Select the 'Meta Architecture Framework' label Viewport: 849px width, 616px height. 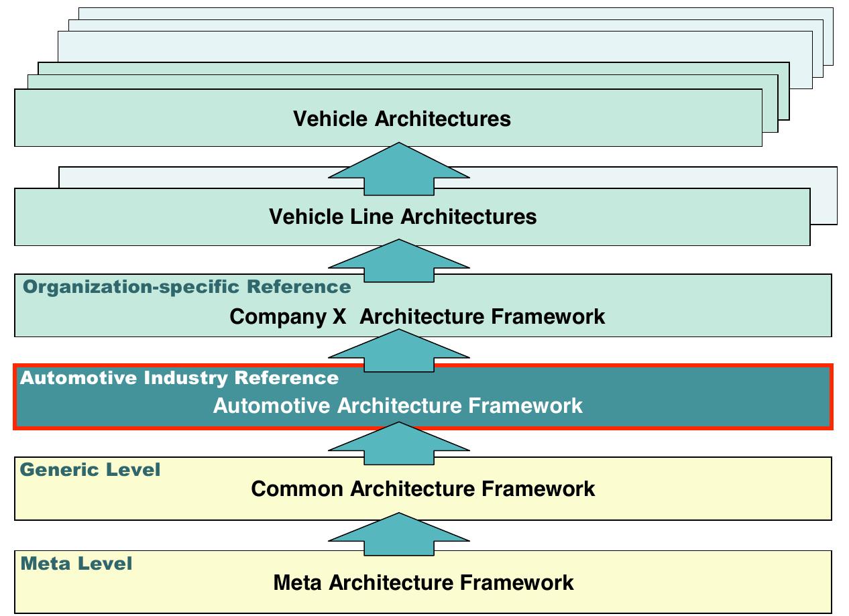(x=423, y=582)
